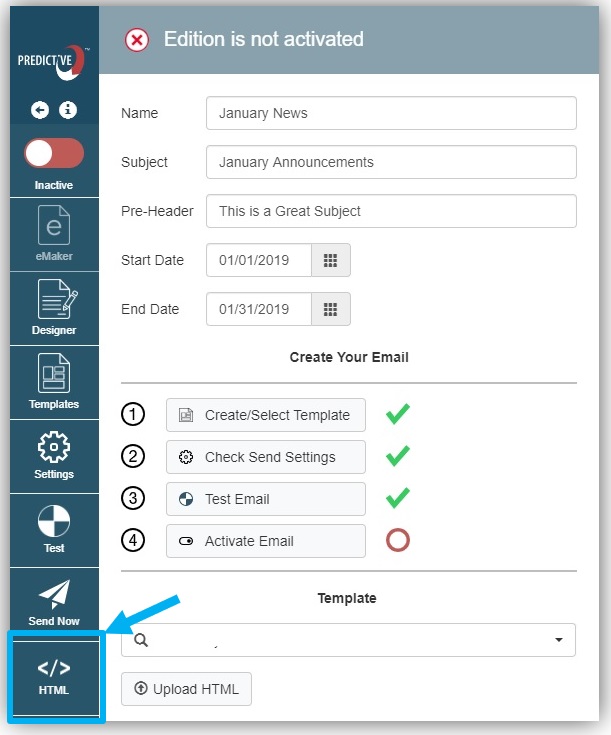The height and width of the screenshot is (735, 611).
Task: Open the Templates panel
Action: coord(54,381)
